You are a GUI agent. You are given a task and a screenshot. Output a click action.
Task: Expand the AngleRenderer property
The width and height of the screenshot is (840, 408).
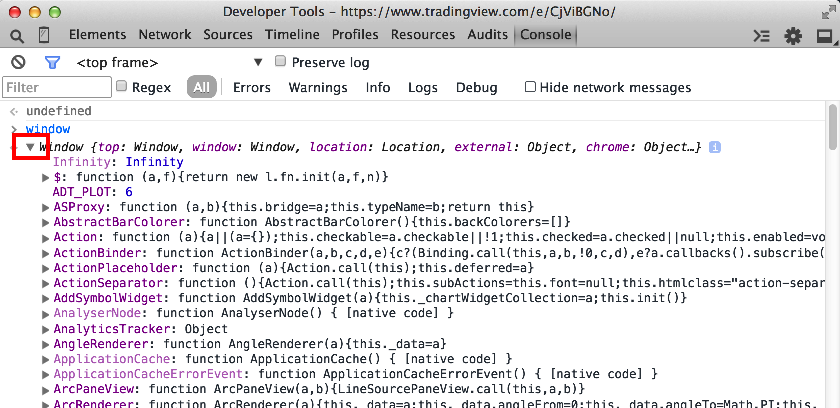[46, 344]
